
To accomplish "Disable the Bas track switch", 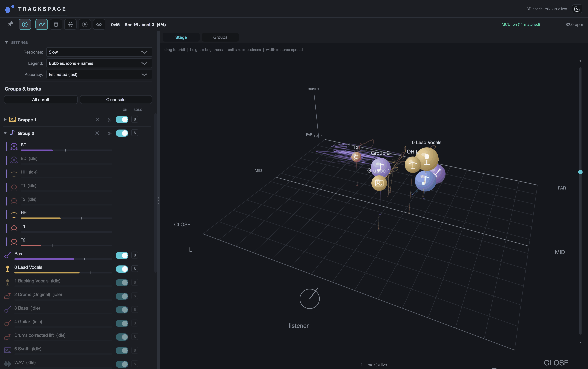I will pyautogui.click(x=122, y=255).
